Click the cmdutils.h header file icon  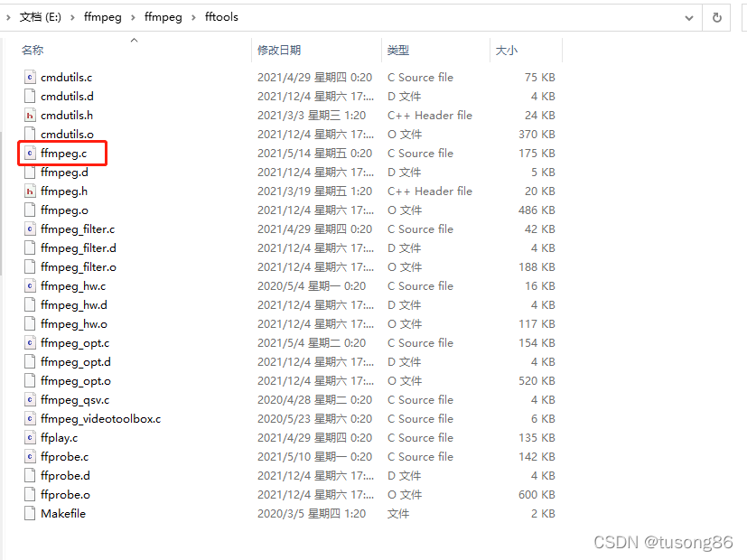pos(30,116)
